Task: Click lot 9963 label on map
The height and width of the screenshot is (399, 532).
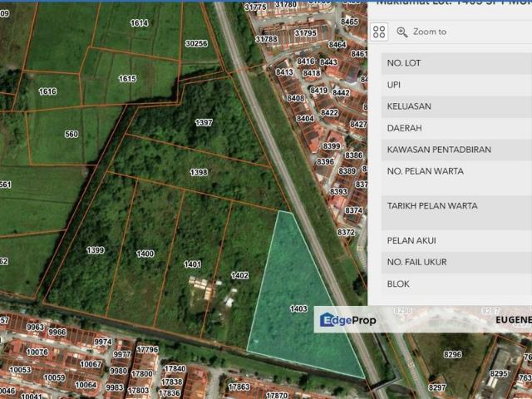Action: (35, 327)
